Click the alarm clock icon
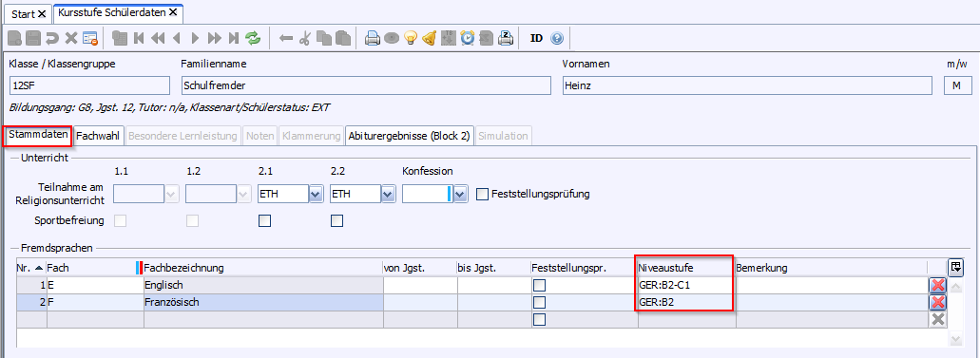Screen dimensions: 980x358 [468, 38]
